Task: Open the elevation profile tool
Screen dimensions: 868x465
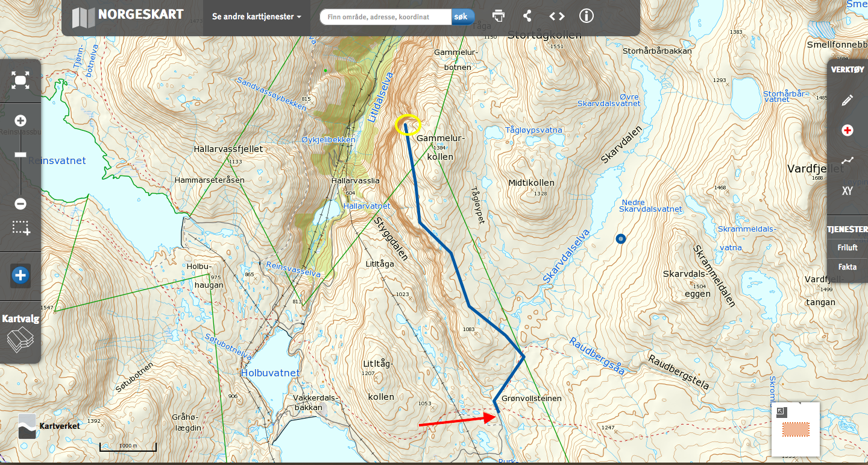Action: click(848, 160)
